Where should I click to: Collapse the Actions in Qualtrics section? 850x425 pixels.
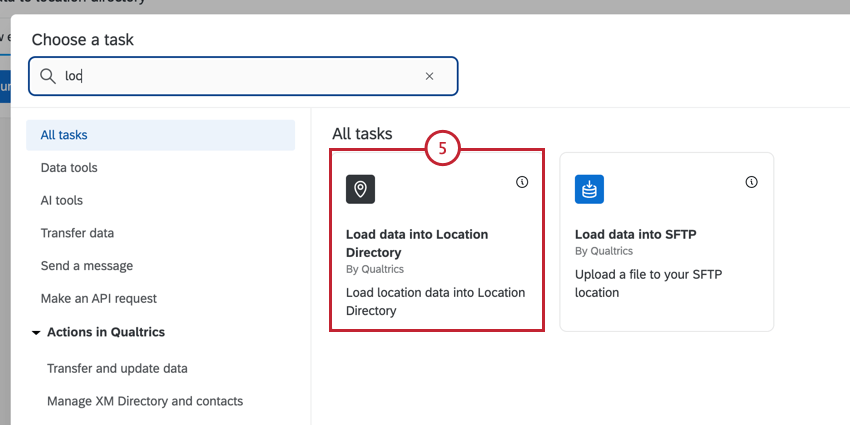click(x=37, y=332)
